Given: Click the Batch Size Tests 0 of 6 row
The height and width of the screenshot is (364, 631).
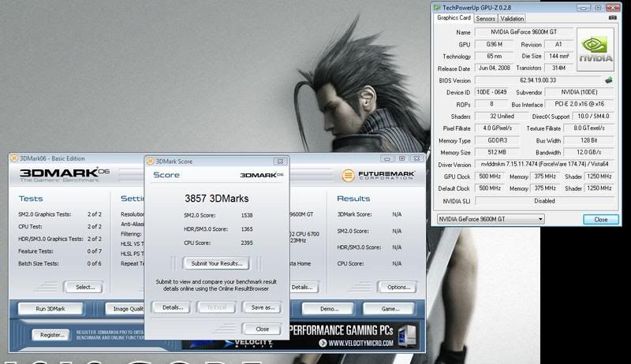Looking at the screenshot, I should [60, 264].
